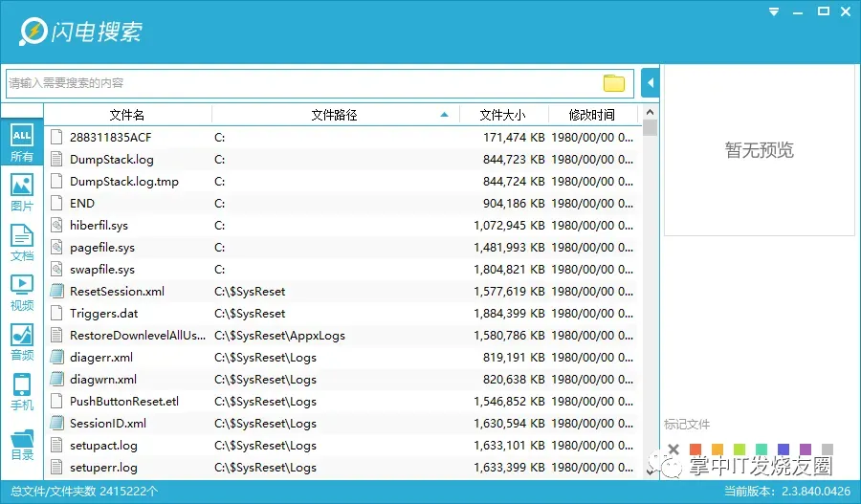This screenshot has width=861, height=504.
Task: Click the 暂无预览 preview pane
Action: pyautogui.click(x=760, y=150)
